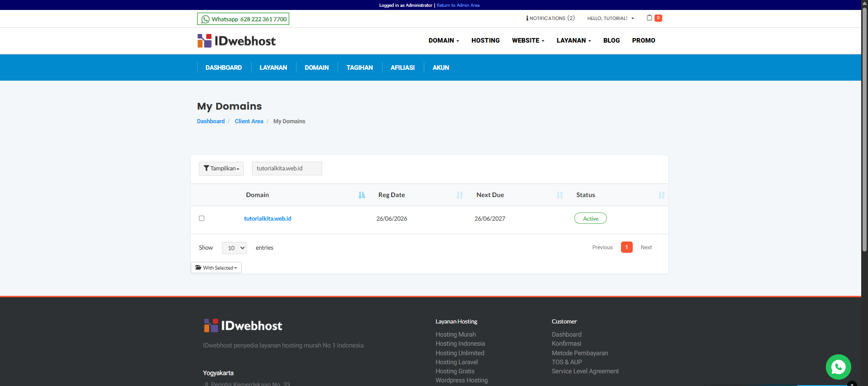
Task: Open the floating WhatsApp chat bubble
Action: click(838, 367)
